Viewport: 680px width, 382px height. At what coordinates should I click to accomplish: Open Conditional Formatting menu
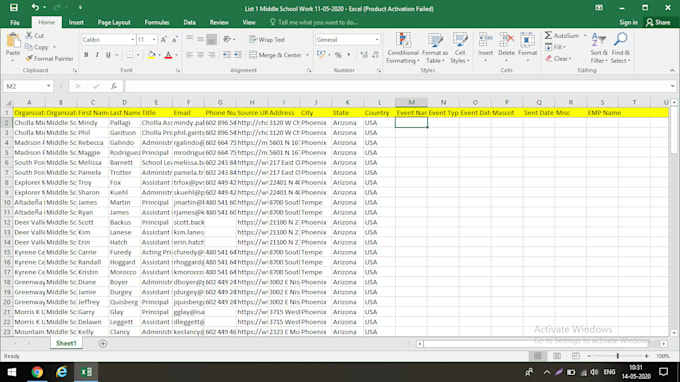tap(403, 48)
